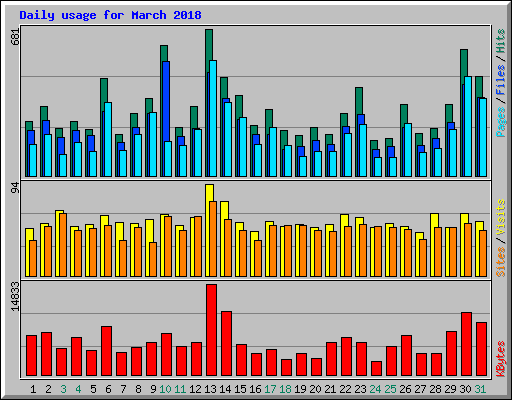Viewport: 512px width, 400px height.
Task: Click the 'Daily usage for March 2018' title
Action: (x=110, y=15)
